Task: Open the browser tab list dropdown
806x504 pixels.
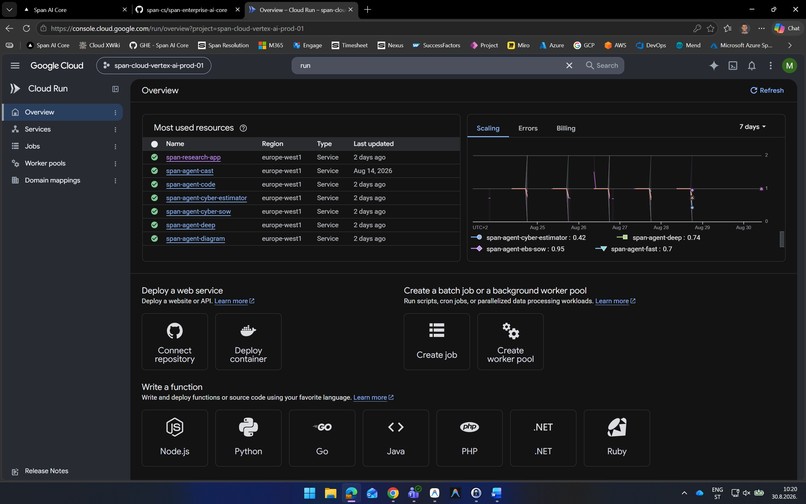Action: (x=9, y=9)
